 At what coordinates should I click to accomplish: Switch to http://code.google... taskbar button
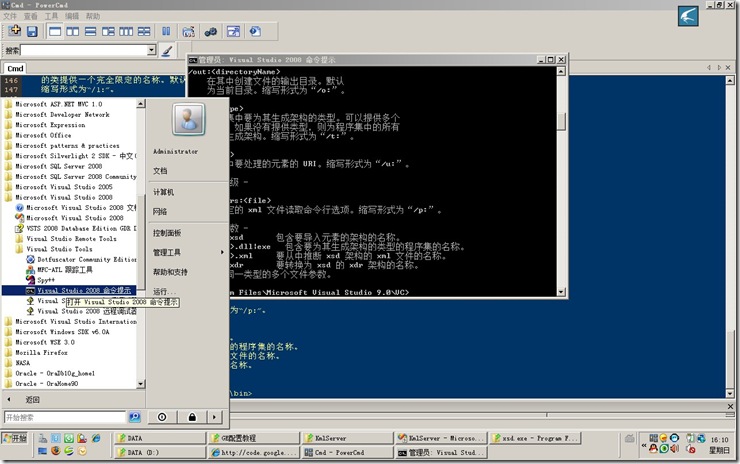[x=254, y=452]
